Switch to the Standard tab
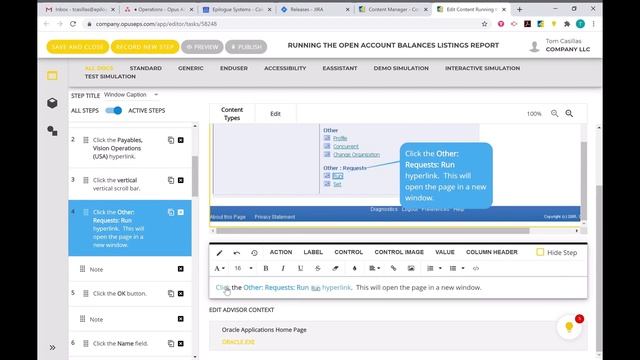This screenshot has width=640, height=360. click(146, 68)
